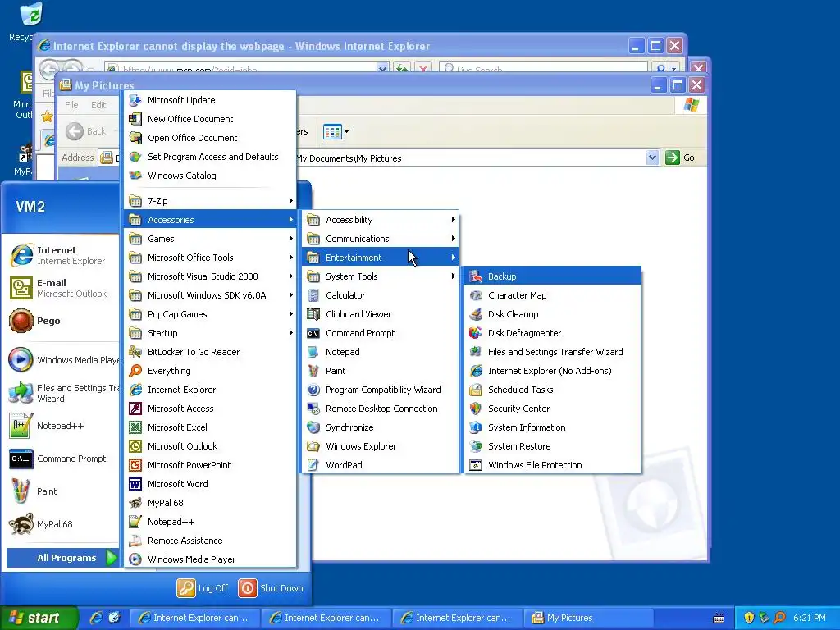
Task: Expand the Accessibility submenu
Action: 381,220
